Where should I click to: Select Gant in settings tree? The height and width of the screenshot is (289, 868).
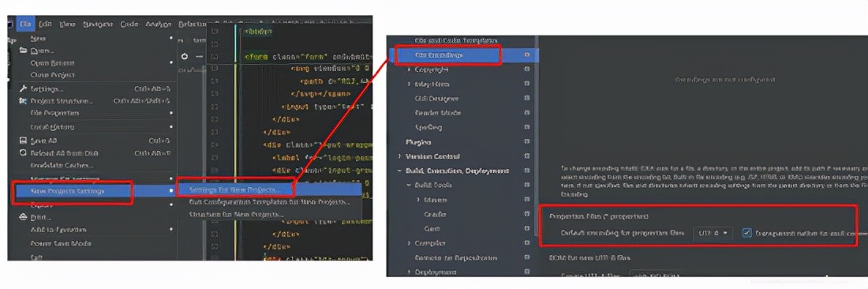432,229
